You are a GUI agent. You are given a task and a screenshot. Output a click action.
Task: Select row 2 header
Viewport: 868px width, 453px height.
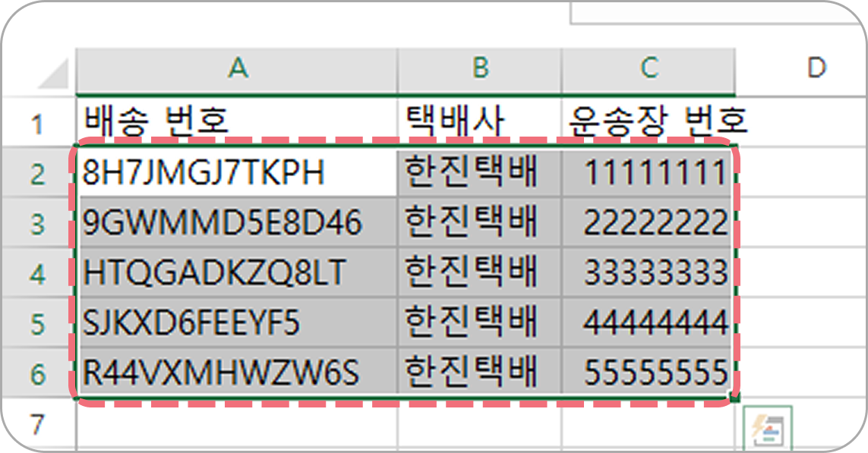point(39,172)
